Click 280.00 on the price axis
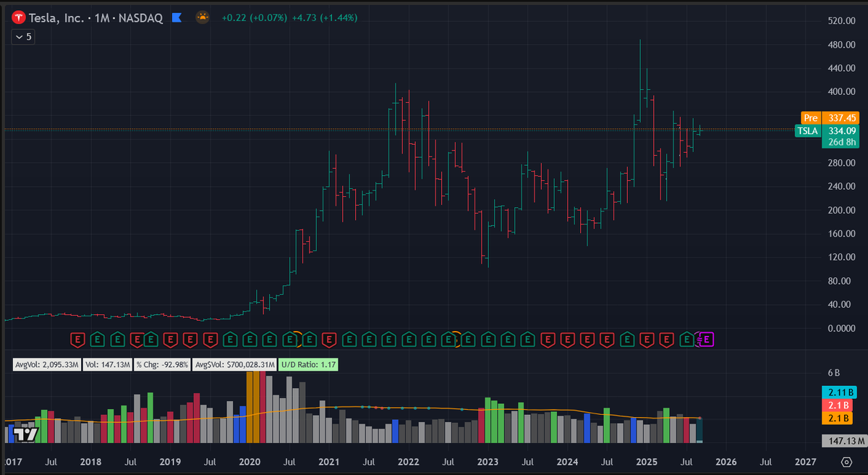Screen dimensions: 868x475 842,163
